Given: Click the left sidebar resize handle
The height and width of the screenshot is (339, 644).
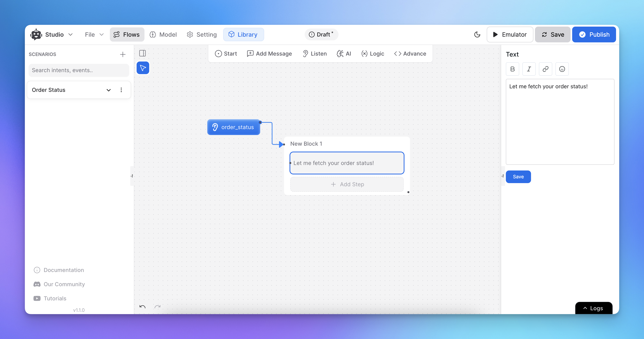Looking at the screenshot, I should coord(132,176).
